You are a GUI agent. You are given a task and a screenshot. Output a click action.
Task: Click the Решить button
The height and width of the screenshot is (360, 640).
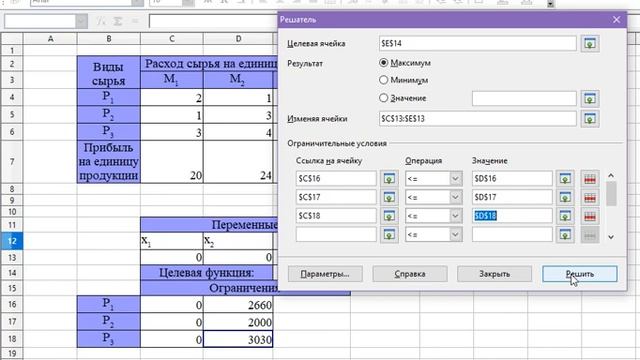[580, 274]
